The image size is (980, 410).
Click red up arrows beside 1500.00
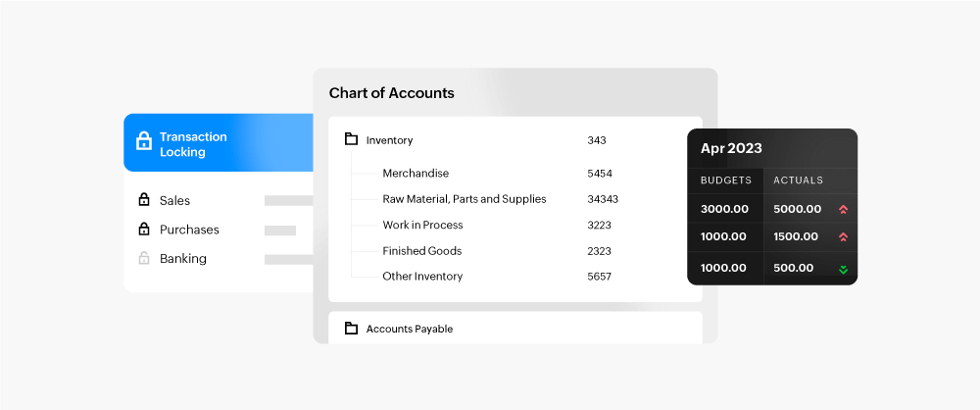(842, 237)
